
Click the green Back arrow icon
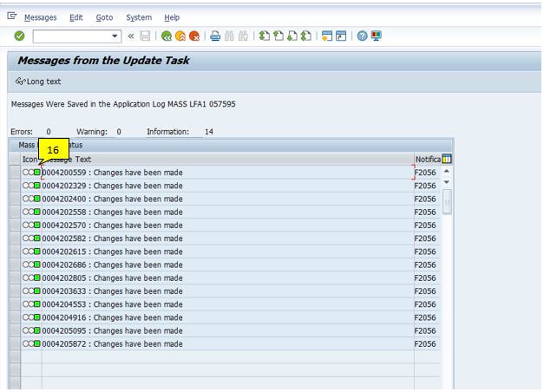coord(167,36)
